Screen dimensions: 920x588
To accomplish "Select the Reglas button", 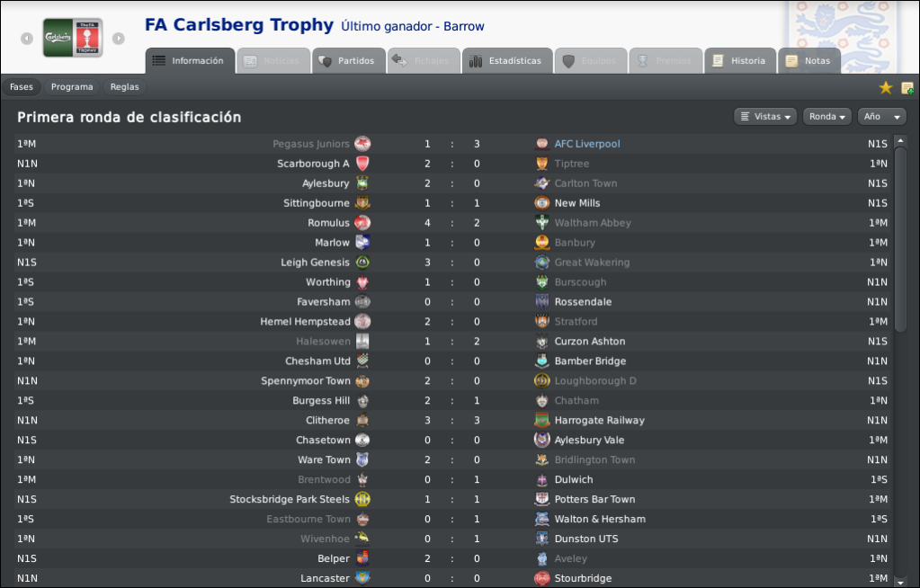I will click(124, 87).
